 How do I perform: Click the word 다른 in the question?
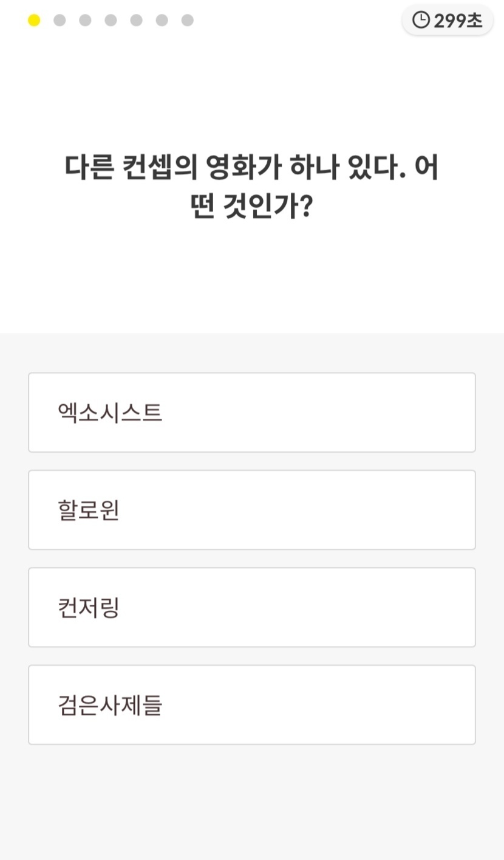(89, 167)
